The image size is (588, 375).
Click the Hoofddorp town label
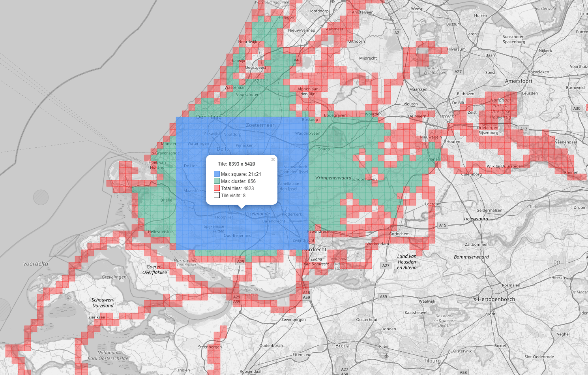[318, 11]
